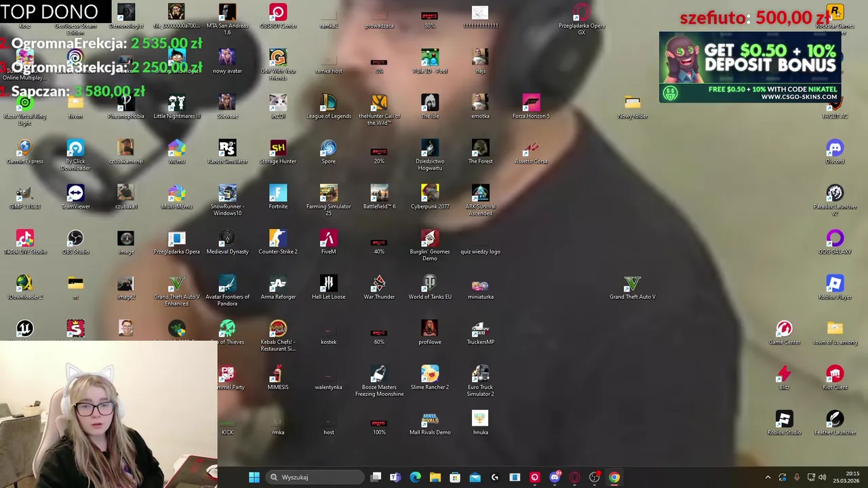Open Farming Simulator 25 icon

tap(328, 200)
